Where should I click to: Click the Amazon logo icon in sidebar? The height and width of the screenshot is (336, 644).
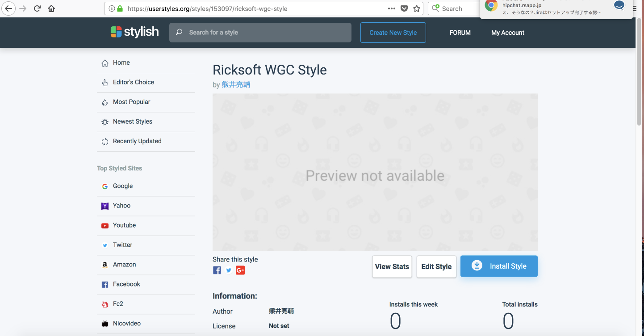(x=105, y=265)
